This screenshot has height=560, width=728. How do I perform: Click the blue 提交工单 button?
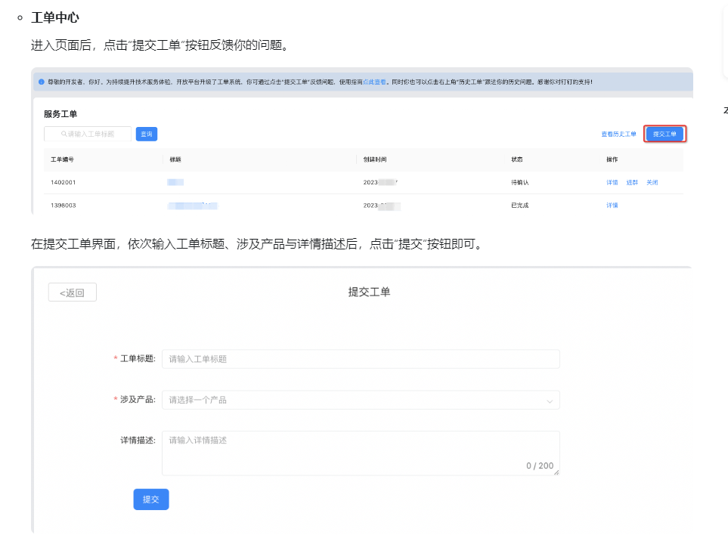click(x=664, y=134)
